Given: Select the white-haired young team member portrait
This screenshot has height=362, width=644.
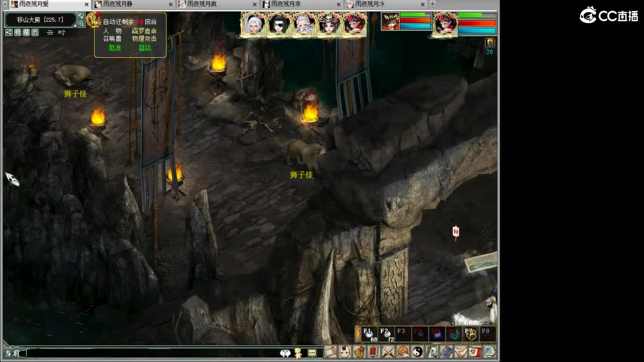Looking at the screenshot, I should pyautogui.click(x=253, y=25).
